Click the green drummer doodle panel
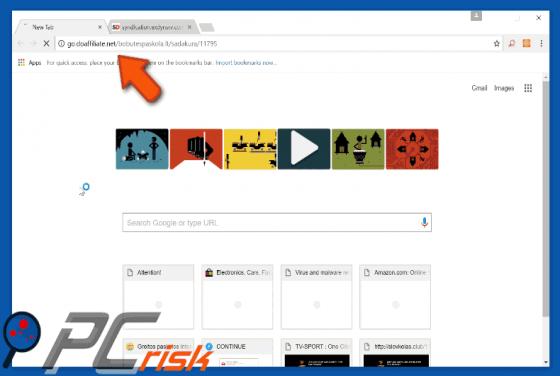The width and height of the screenshot is (560, 376). 358,149
